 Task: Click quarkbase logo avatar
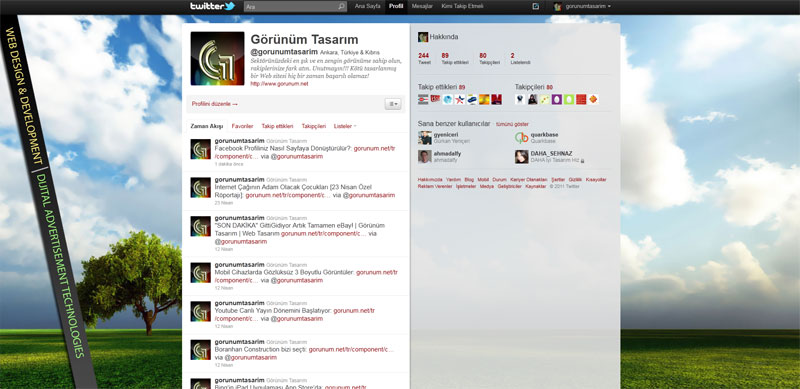point(521,138)
